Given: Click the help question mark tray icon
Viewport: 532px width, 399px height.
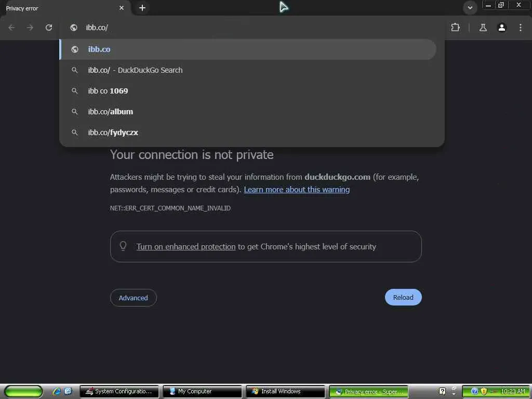Looking at the screenshot, I should click(442, 392).
